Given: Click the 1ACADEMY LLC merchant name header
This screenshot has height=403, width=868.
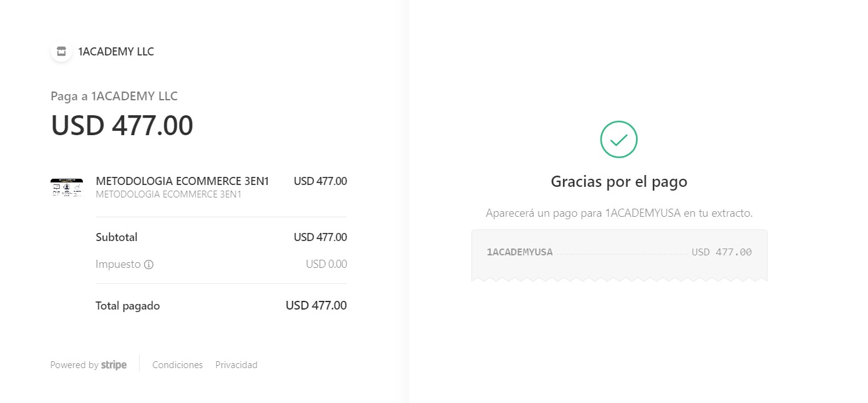Looking at the screenshot, I should click(x=116, y=52).
